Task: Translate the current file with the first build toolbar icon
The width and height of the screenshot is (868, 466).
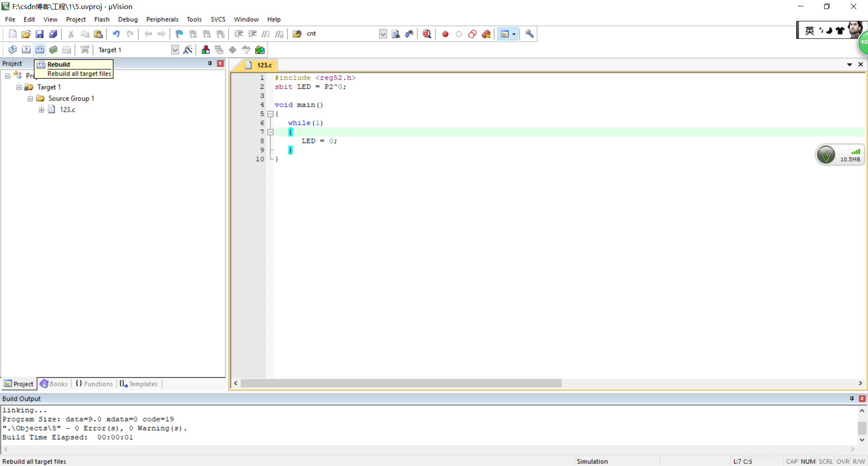Action: 13,50
